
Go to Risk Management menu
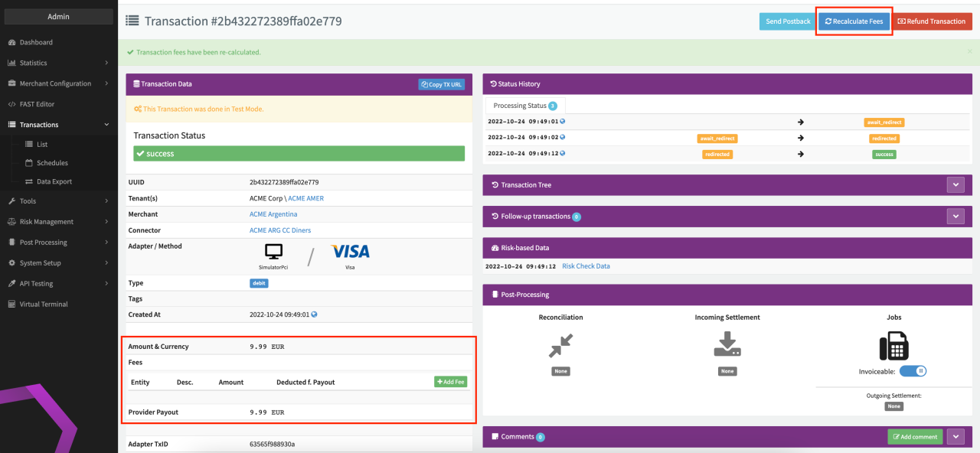(x=47, y=222)
